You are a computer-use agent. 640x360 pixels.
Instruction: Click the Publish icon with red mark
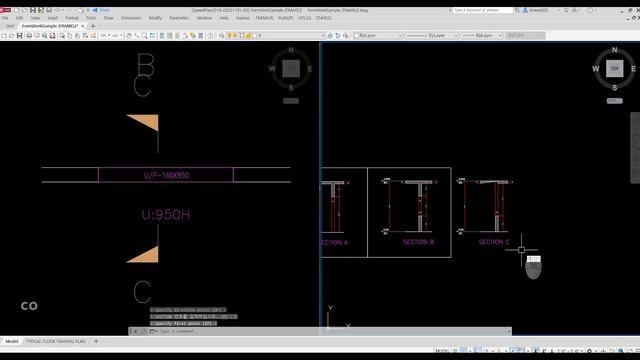coord(52,36)
